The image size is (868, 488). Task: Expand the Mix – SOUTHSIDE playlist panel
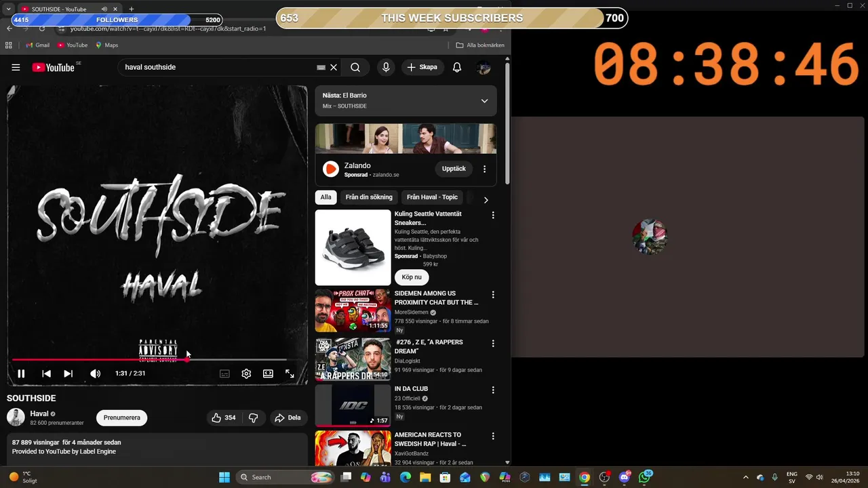point(484,101)
